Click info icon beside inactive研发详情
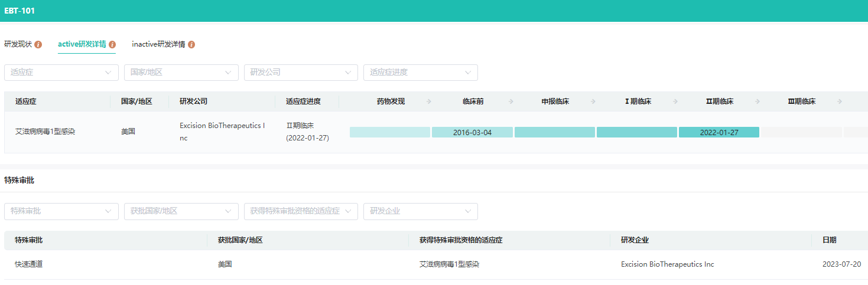Screen dimensions: 868x285 pyautogui.click(x=191, y=45)
